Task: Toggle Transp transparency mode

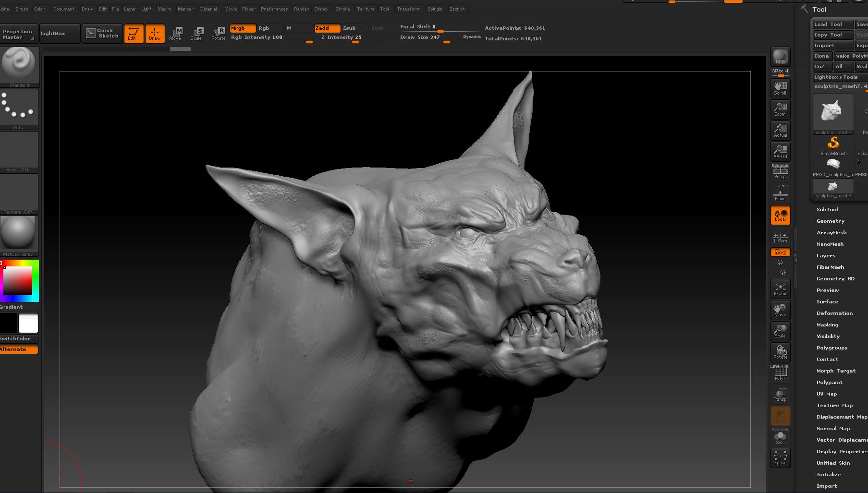Action: (780, 395)
